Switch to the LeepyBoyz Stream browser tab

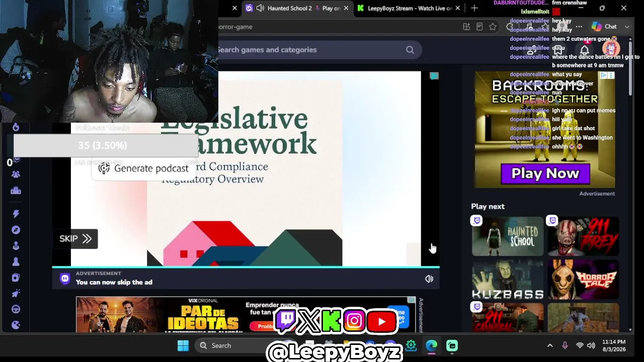408,8
